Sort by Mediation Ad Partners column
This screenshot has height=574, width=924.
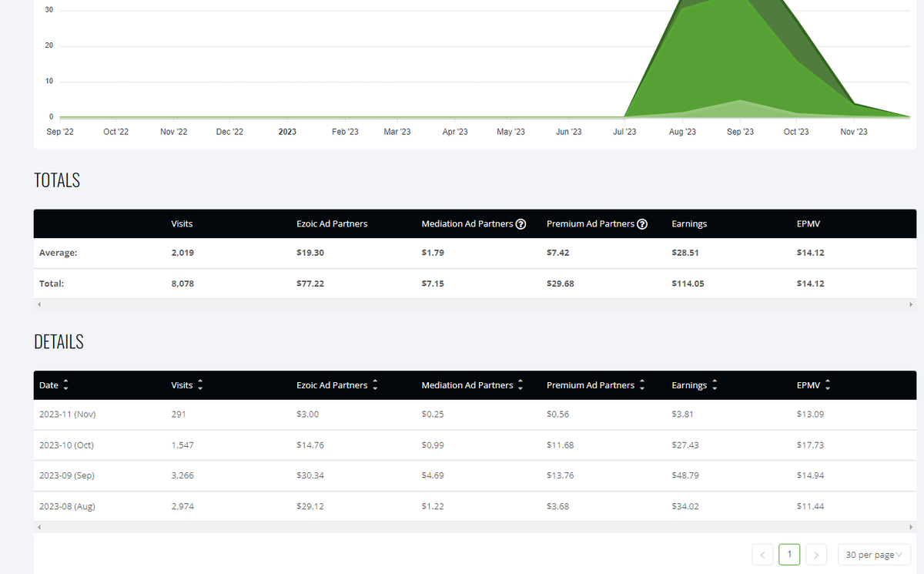click(x=521, y=384)
